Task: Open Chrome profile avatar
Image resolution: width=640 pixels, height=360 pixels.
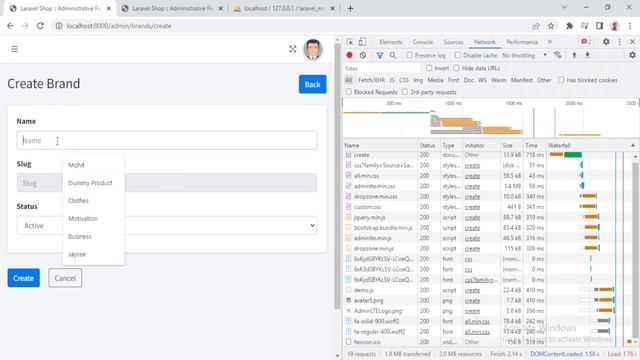Action: click(615, 26)
